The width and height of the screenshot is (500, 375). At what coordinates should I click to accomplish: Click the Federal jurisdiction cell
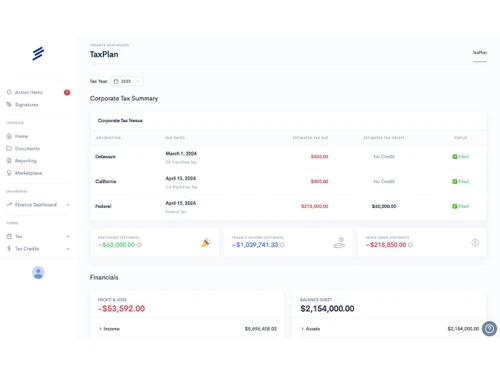coord(103,206)
